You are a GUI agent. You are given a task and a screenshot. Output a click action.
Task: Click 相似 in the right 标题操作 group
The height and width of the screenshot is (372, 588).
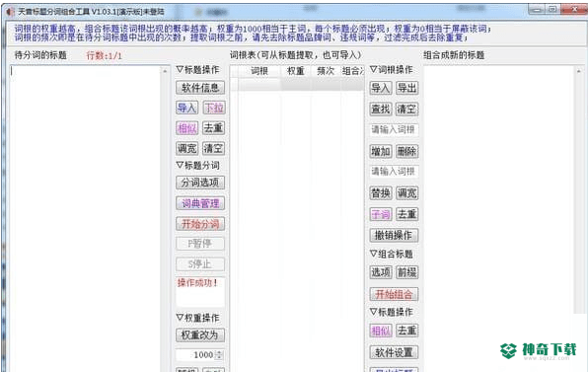(x=380, y=331)
